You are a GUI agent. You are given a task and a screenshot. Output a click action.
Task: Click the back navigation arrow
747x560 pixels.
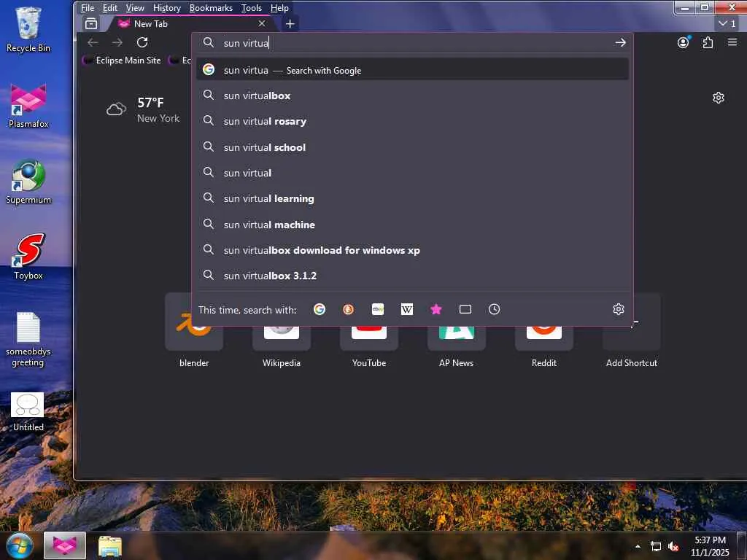[x=93, y=42]
